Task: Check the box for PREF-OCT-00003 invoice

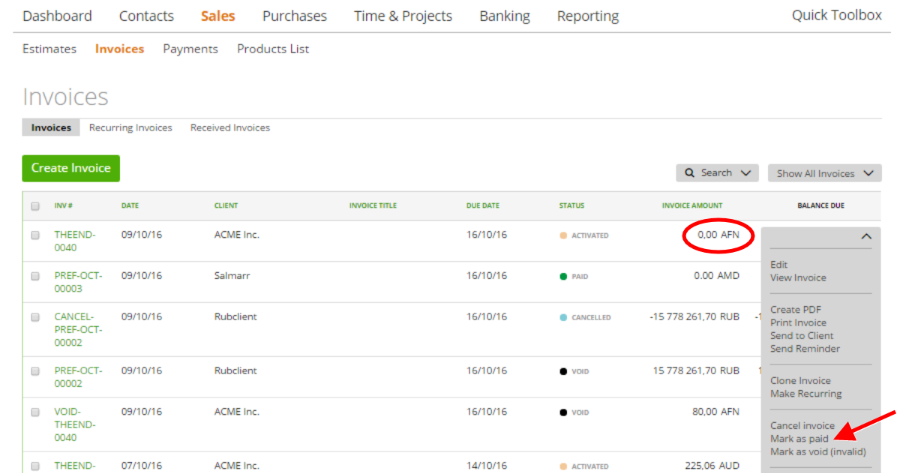Action: pyautogui.click(x=35, y=276)
